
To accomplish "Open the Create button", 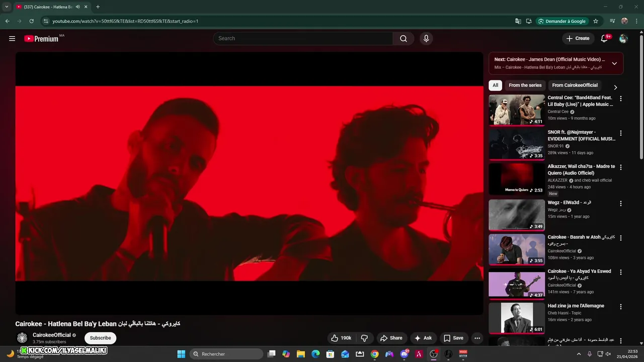I will point(578,38).
